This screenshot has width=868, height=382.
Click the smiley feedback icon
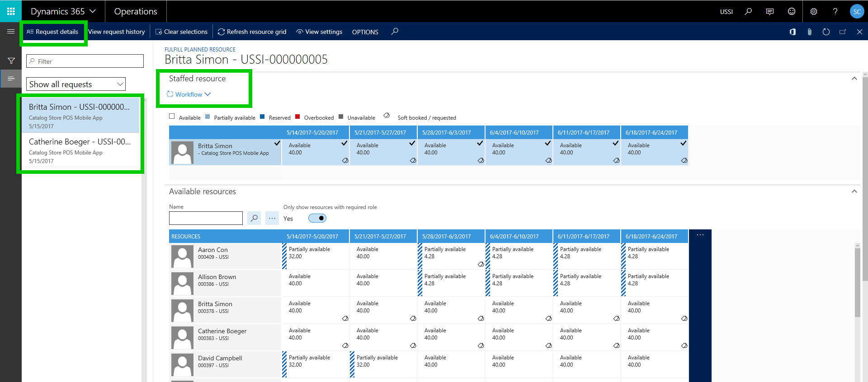(x=792, y=11)
